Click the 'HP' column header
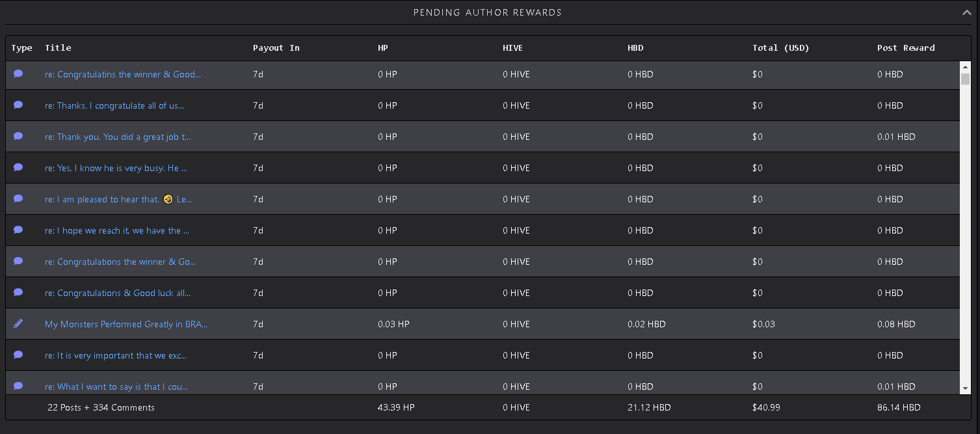The image size is (980, 434). pos(383,48)
